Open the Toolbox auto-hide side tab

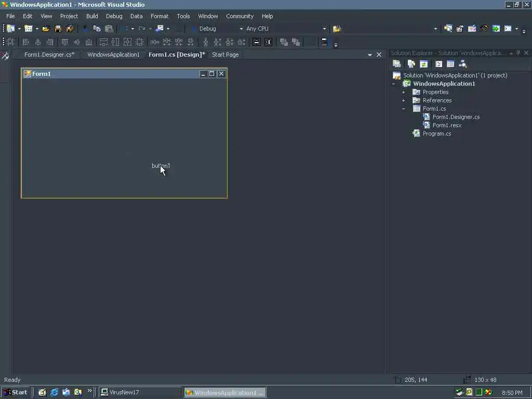[5, 56]
